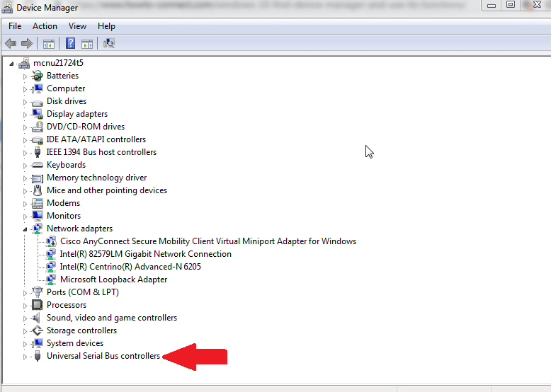Click the DVD/CD-ROM drives category icon
Viewport: 551px width, 392px height.
tap(37, 127)
